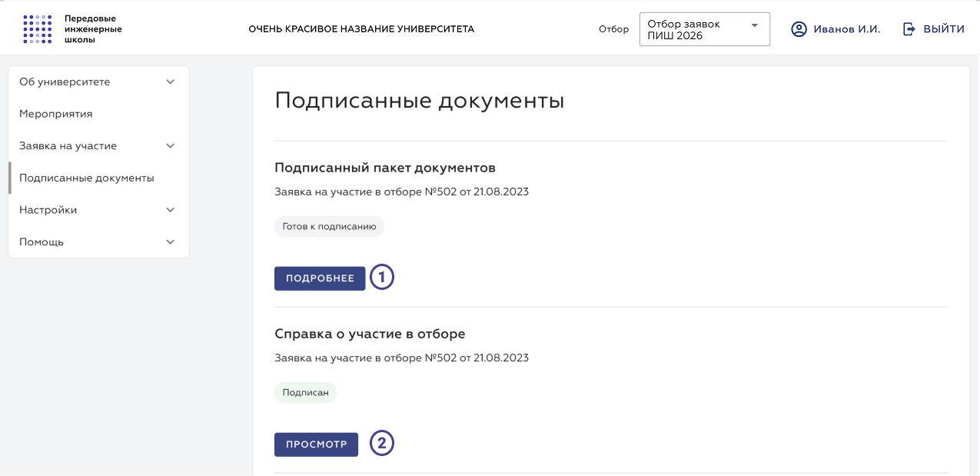Click the application line under Справка о участие в отборе
The width and height of the screenshot is (980, 476).
pos(401,358)
